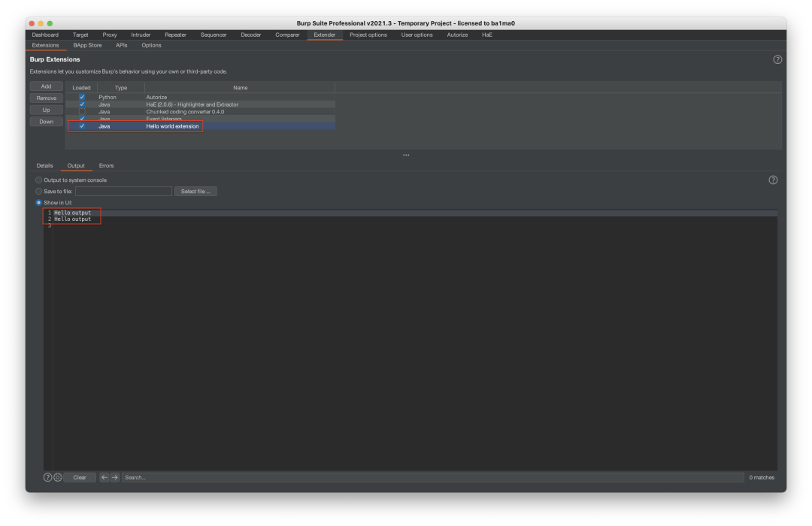
Task: Open the Project options tab
Action: [x=368, y=35]
